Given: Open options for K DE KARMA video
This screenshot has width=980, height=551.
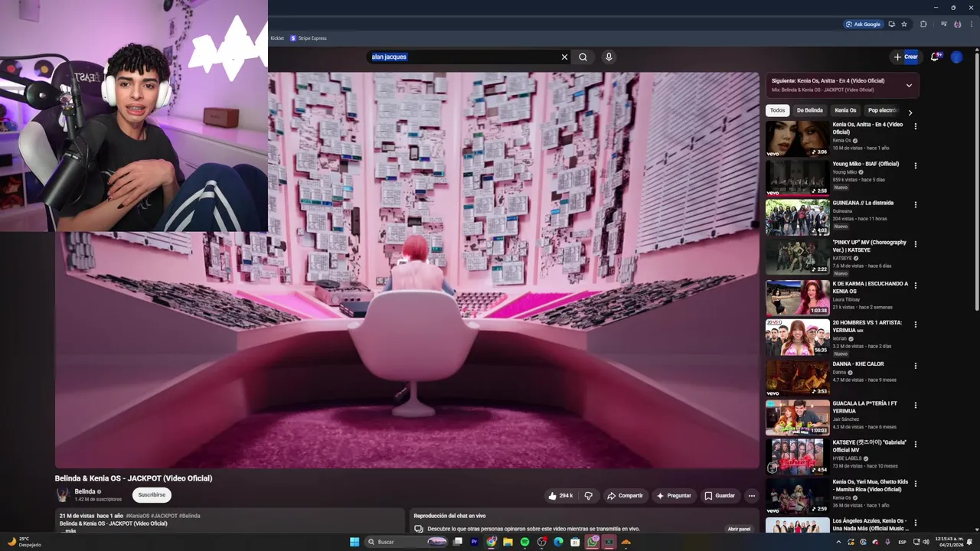Looking at the screenshot, I should coord(915,285).
